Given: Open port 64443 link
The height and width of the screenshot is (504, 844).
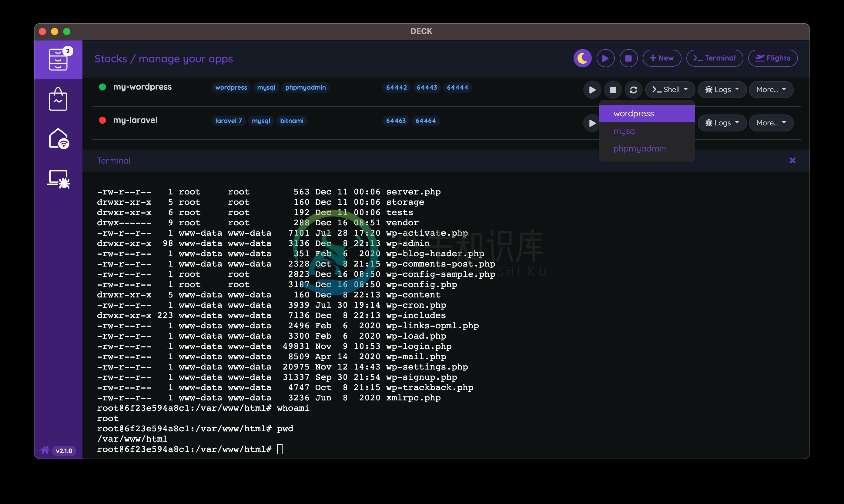Looking at the screenshot, I should 427,87.
